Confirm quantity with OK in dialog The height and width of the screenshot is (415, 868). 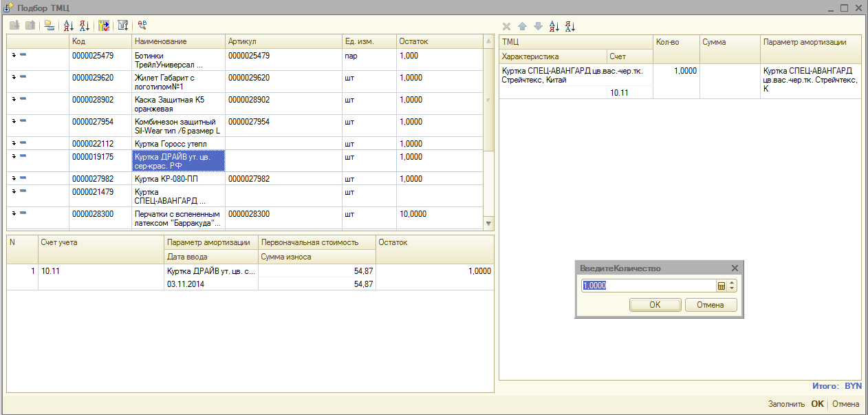655,305
